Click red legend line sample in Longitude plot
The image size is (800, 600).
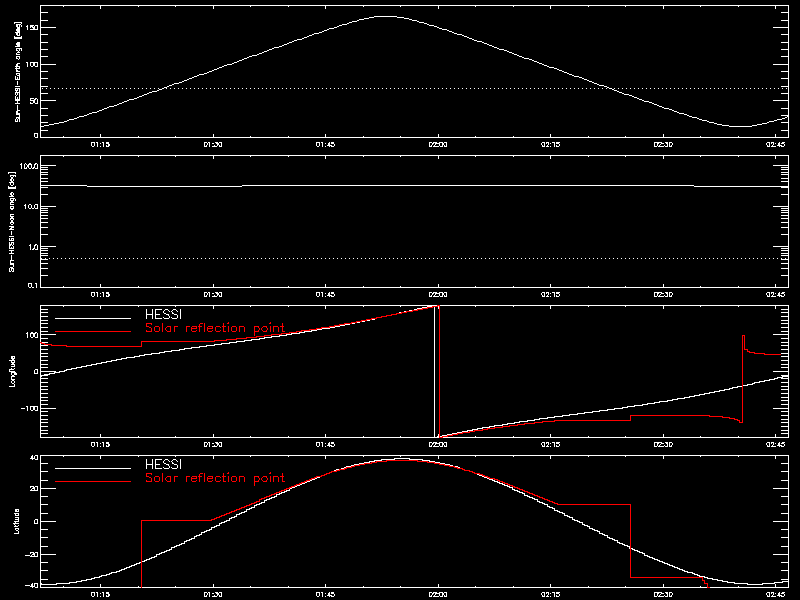[x=93, y=332]
